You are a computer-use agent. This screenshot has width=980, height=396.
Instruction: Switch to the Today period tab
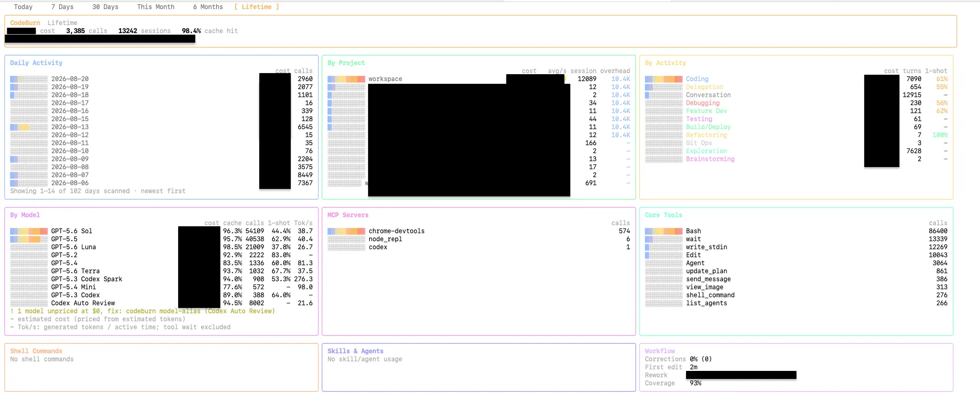point(23,7)
